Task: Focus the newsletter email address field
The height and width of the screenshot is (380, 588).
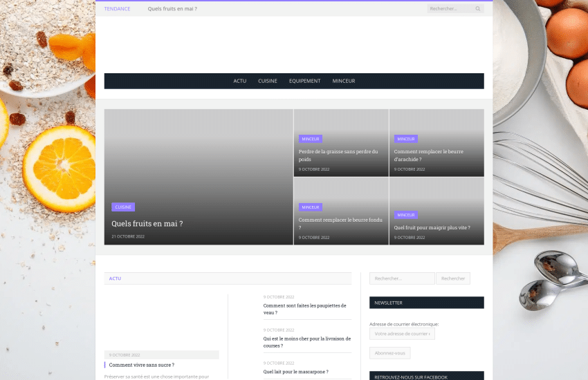Action: click(402, 334)
